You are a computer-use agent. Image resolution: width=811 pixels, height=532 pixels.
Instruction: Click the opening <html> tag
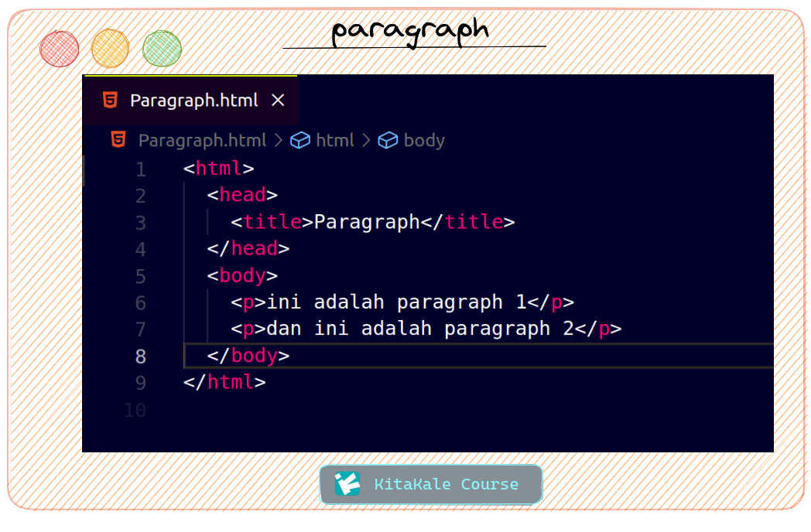219,169
